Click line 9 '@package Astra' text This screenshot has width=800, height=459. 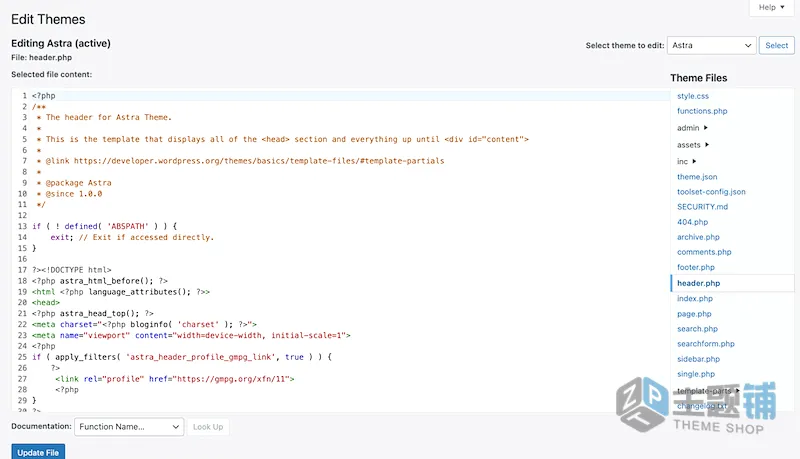[79, 183]
